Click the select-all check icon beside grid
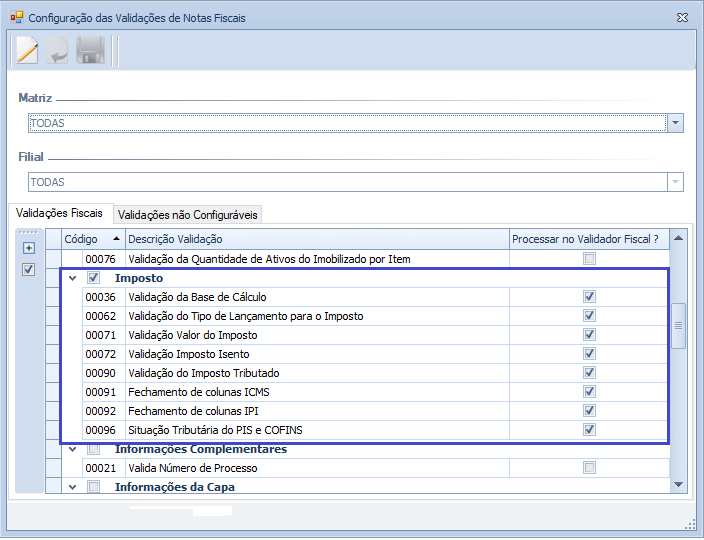The image size is (704, 540). click(x=29, y=269)
